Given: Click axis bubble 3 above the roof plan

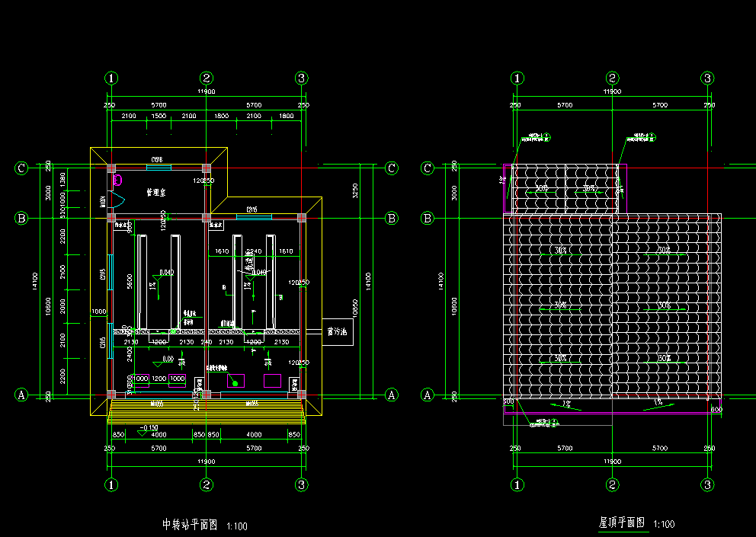Looking at the screenshot, I should 708,78.
